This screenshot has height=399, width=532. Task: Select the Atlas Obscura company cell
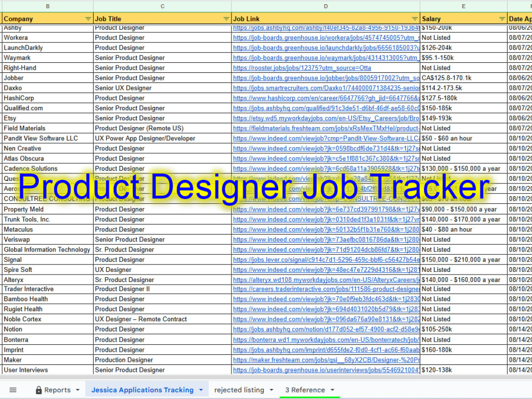tap(47, 159)
